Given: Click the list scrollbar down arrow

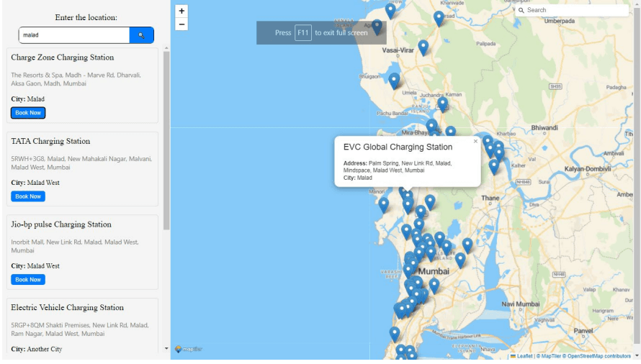Looking at the screenshot, I should 166,348.
